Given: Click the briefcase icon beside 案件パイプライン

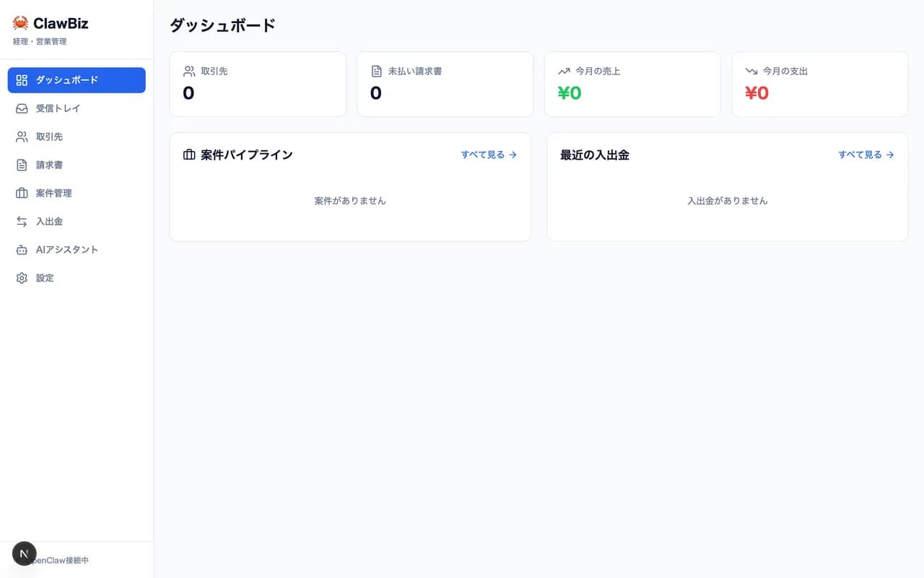Looking at the screenshot, I should pyautogui.click(x=189, y=155).
